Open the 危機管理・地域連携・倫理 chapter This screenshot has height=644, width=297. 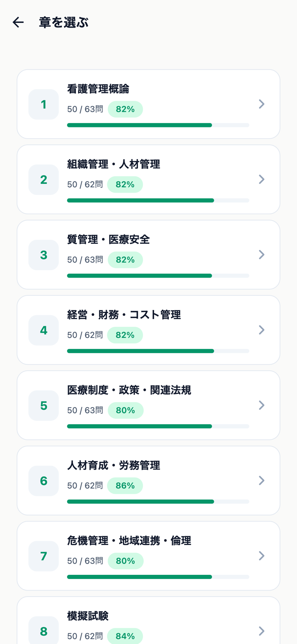pyautogui.click(x=148, y=556)
